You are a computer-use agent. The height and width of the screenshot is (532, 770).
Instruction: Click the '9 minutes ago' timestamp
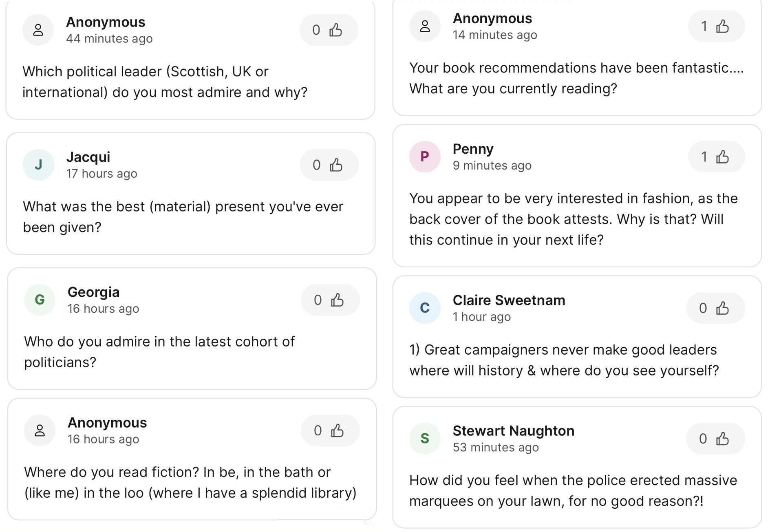[x=492, y=166]
